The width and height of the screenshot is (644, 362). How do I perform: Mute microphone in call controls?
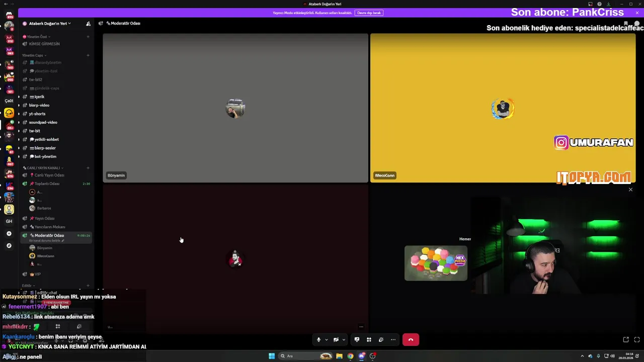(x=318, y=340)
